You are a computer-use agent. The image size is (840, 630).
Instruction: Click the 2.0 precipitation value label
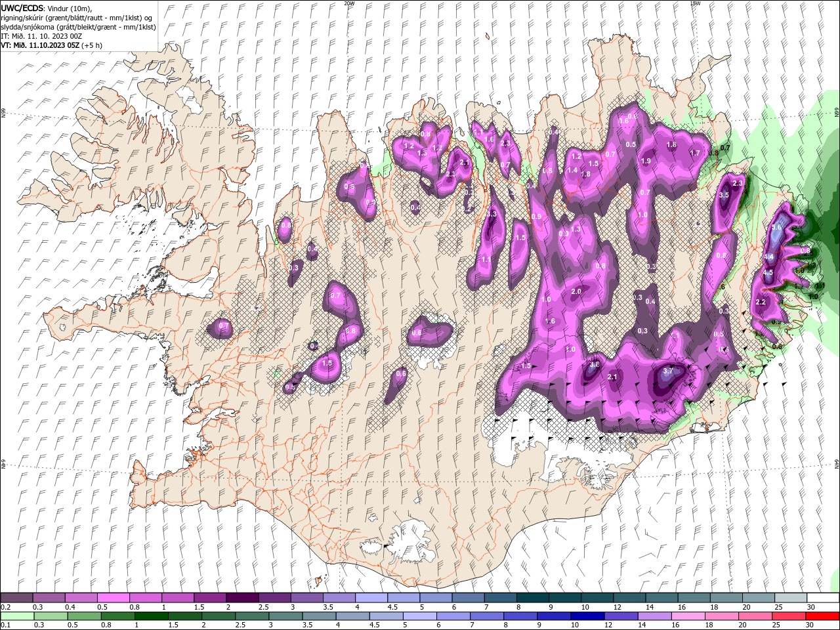(x=576, y=291)
